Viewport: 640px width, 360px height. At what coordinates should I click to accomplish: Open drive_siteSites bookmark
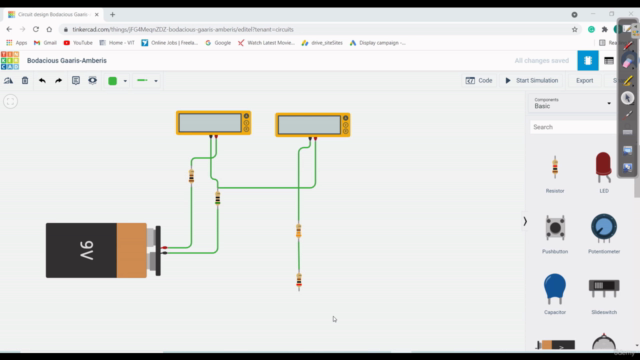pos(322,43)
